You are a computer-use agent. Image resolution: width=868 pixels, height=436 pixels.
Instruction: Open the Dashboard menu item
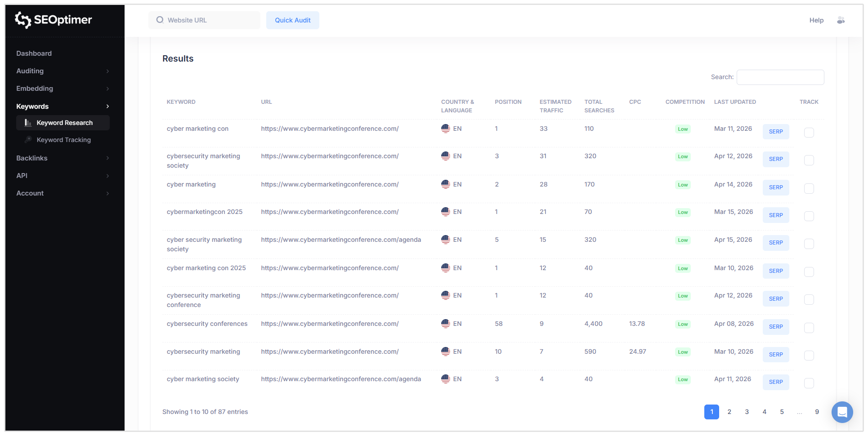(x=34, y=53)
